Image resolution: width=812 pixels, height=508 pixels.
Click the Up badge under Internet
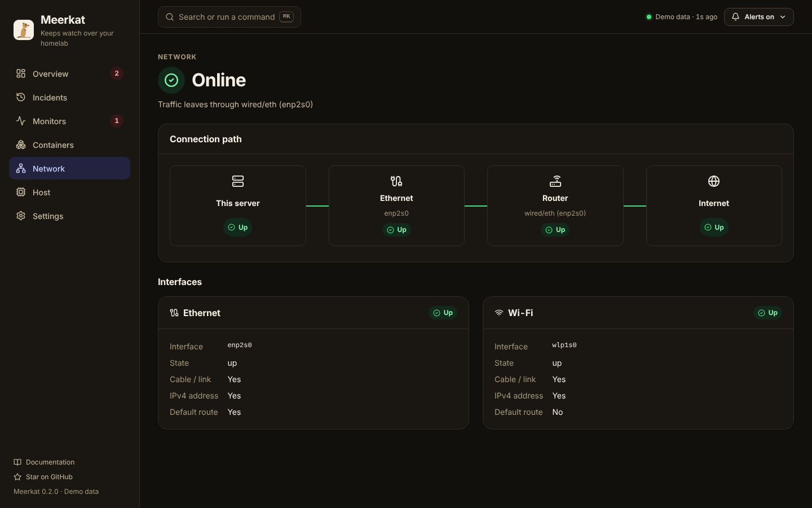click(x=714, y=227)
